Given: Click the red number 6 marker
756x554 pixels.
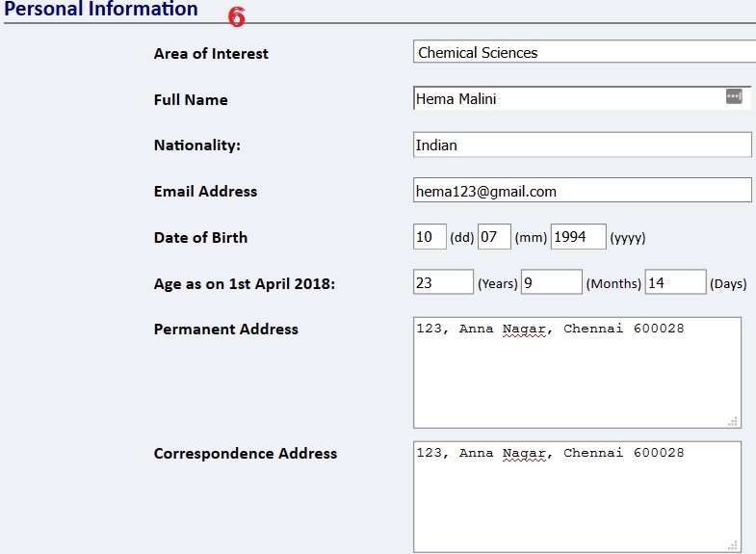Looking at the screenshot, I should tap(237, 17).
